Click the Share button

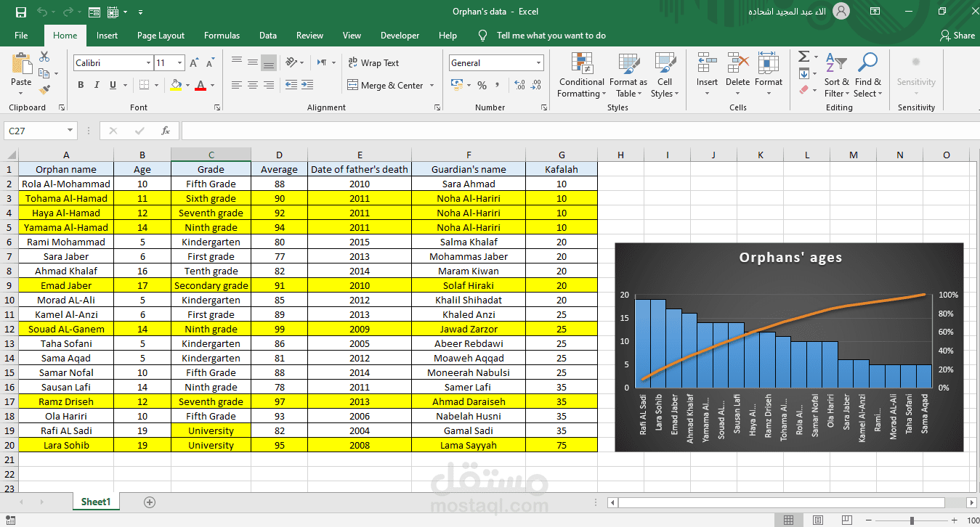(957, 36)
